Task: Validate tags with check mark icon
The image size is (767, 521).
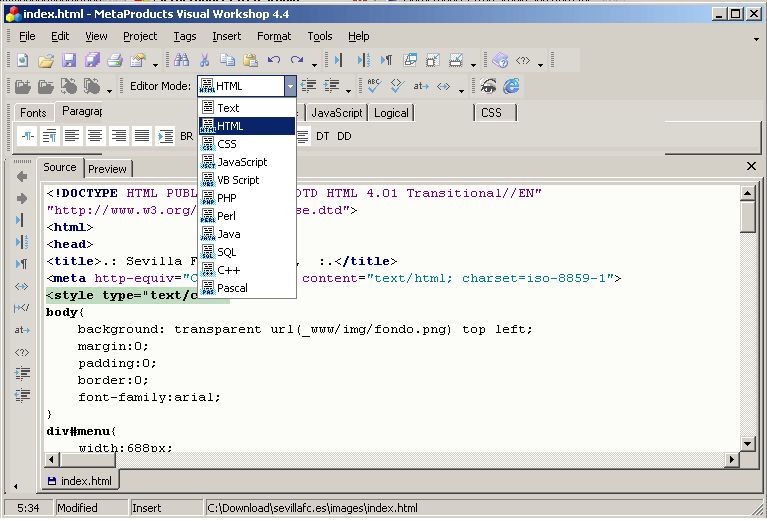Action: pos(397,86)
